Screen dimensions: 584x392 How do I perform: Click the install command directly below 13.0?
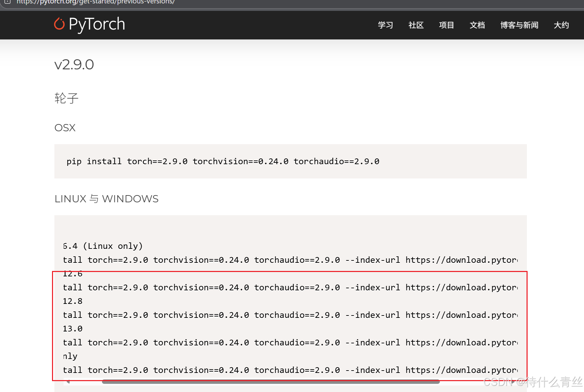point(291,343)
